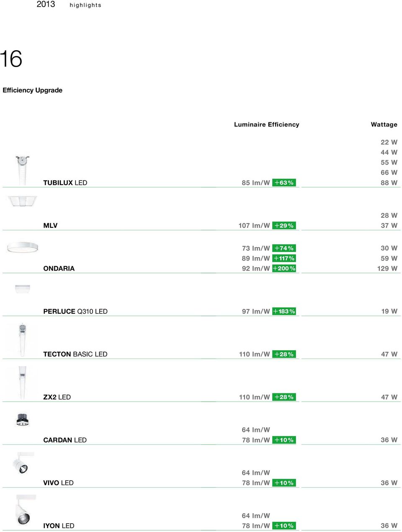Select the TECTON BASIC LED product image
Image resolution: width=402 pixels, height=532 pixels.
[x=22, y=340]
